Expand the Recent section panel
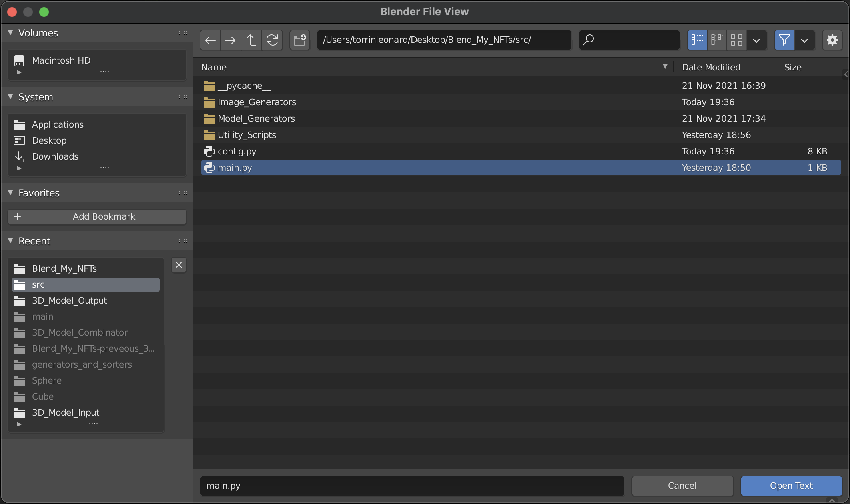Image resolution: width=850 pixels, height=504 pixels. (11, 241)
